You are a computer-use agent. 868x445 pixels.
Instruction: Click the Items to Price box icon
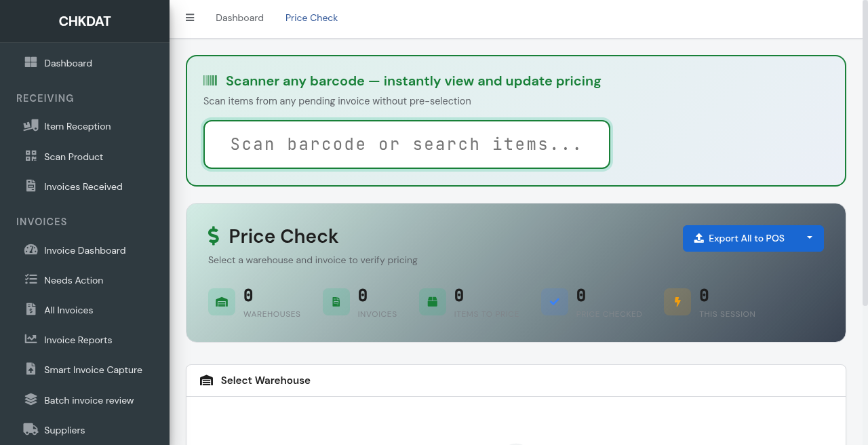pyautogui.click(x=433, y=302)
